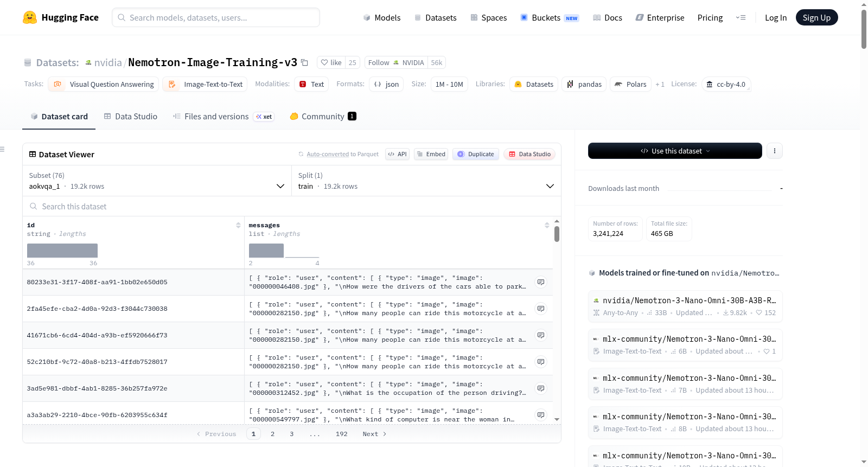
Task: Click the Data Studio button in viewer header
Action: pyautogui.click(x=529, y=154)
